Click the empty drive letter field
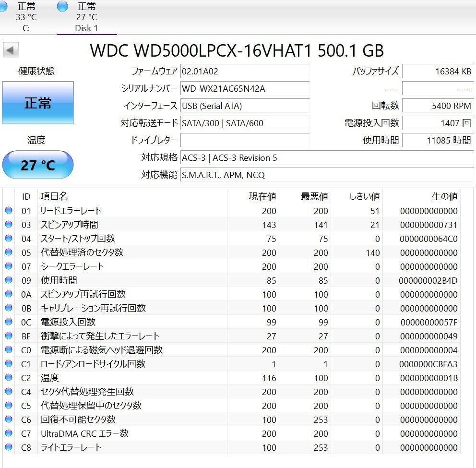This screenshot has height=468, width=476. 245,140
